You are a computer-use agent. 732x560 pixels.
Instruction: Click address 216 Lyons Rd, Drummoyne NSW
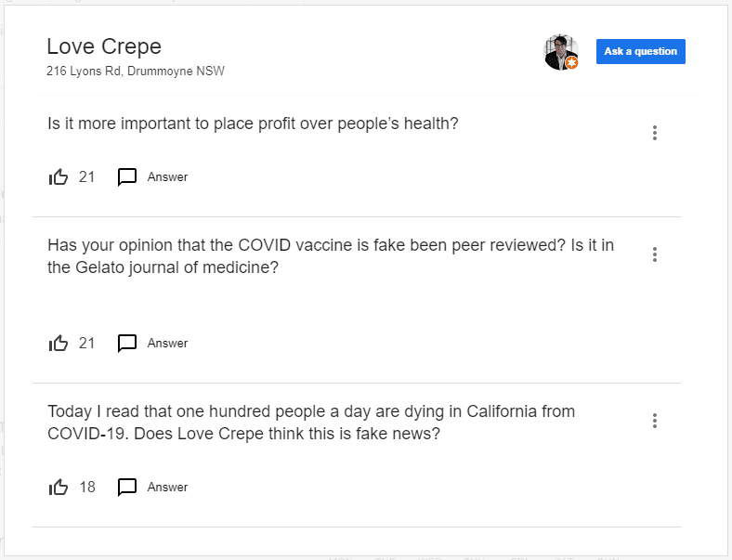pos(136,71)
